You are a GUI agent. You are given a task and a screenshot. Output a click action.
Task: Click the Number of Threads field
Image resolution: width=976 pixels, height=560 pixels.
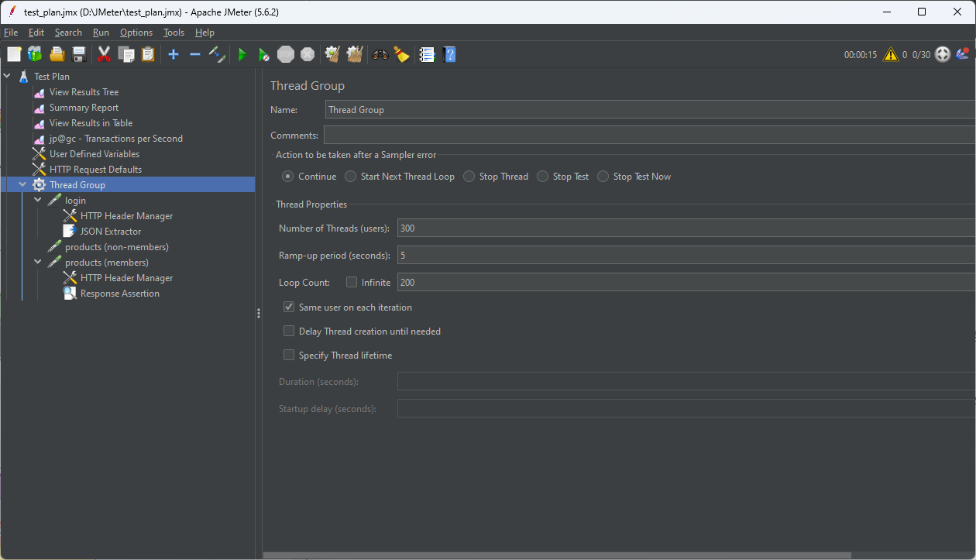pos(686,228)
